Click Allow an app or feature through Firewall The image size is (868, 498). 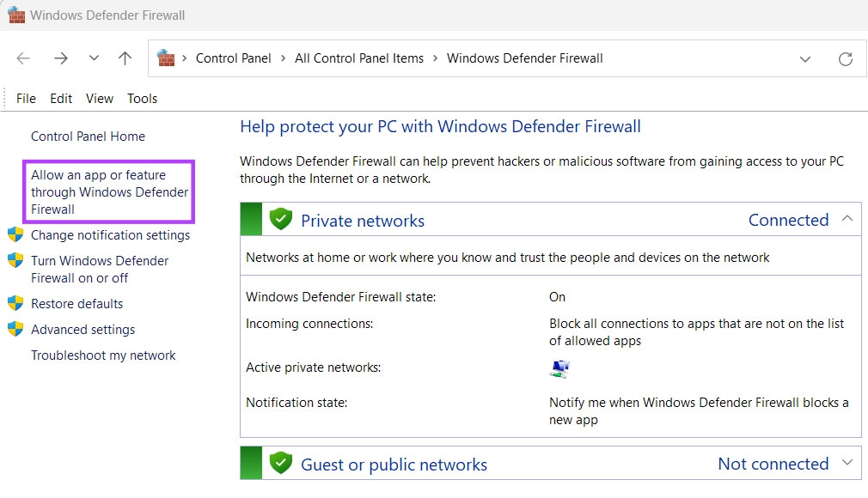pyautogui.click(x=109, y=191)
